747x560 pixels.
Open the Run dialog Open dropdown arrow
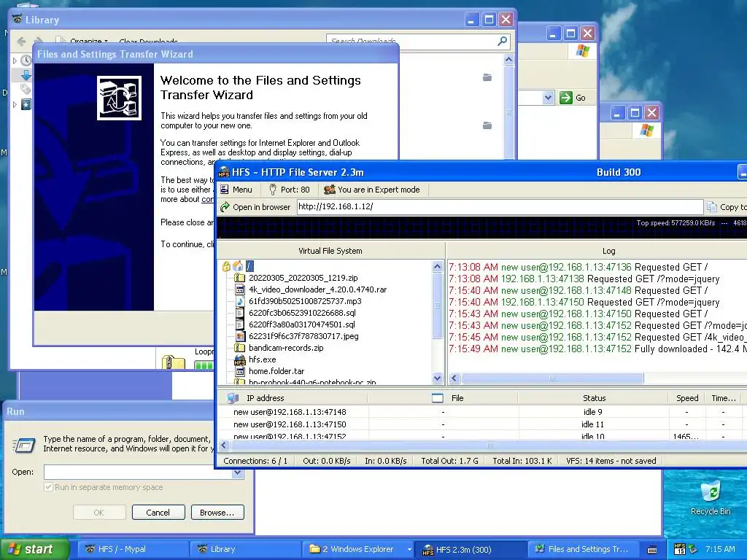click(237, 472)
